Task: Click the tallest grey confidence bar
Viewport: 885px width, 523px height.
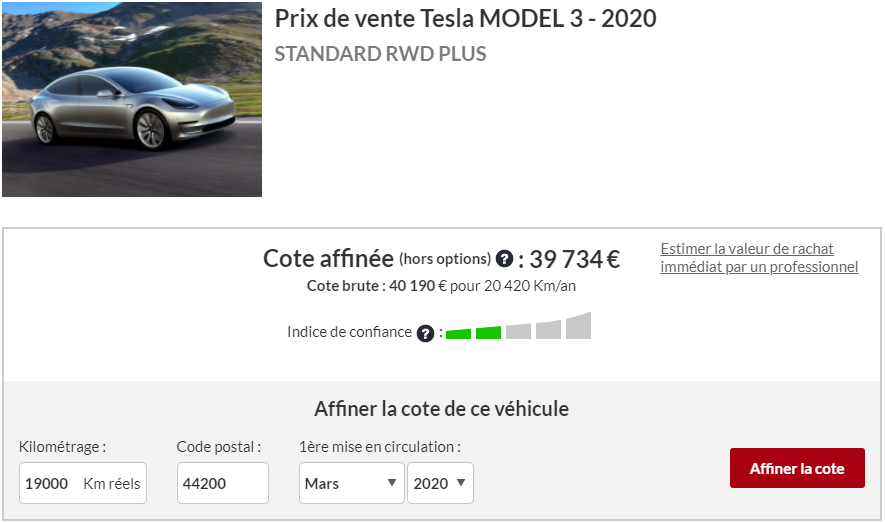Action: click(579, 326)
